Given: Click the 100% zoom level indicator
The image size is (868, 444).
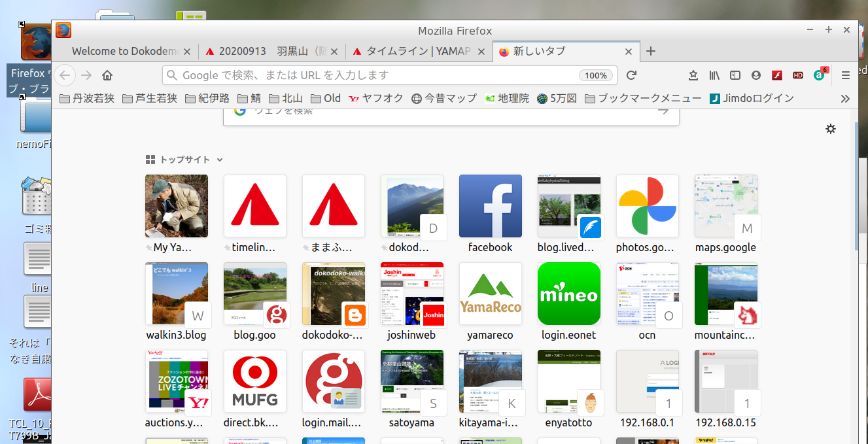Looking at the screenshot, I should tap(596, 75).
